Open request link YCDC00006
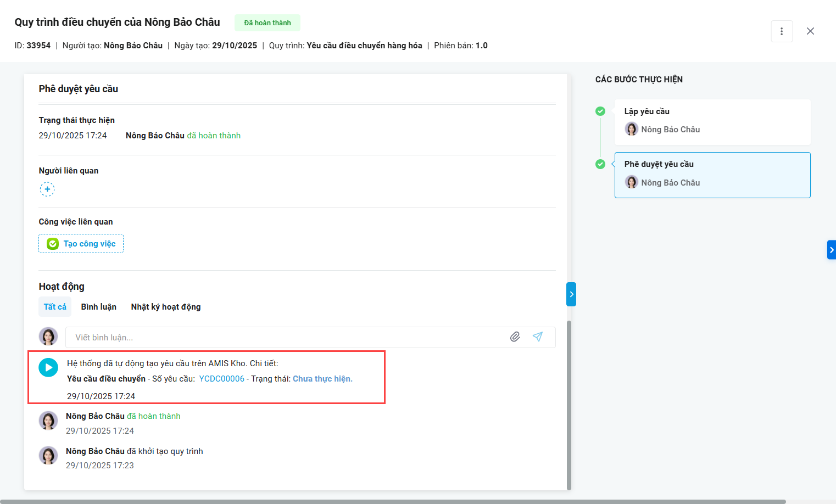The image size is (836, 504). tap(221, 379)
